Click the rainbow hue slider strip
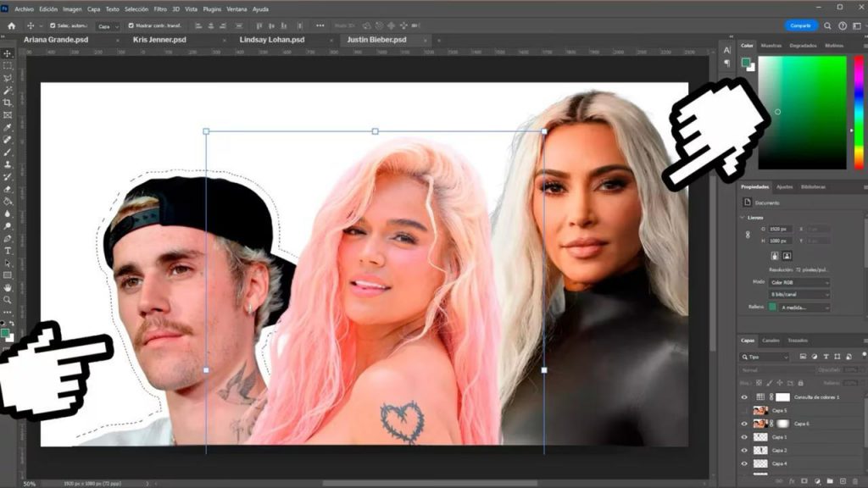Screen dimensions: 868x488 click(x=858, y=112)
